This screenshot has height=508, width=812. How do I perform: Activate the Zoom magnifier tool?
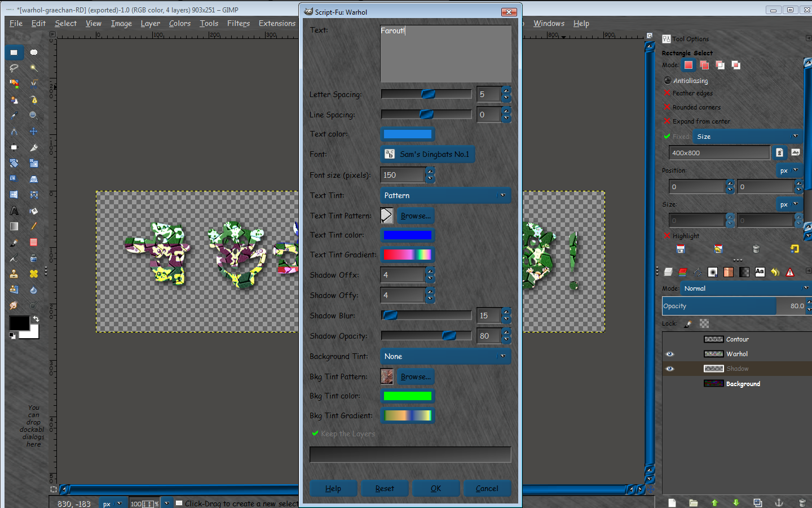point(34,116)
